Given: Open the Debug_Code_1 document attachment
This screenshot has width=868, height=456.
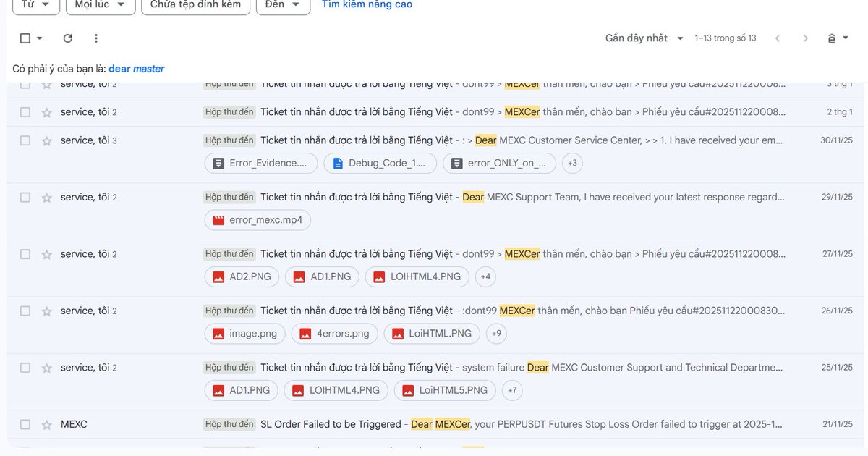Looking at the screenshot, I should tap(380, 163).
